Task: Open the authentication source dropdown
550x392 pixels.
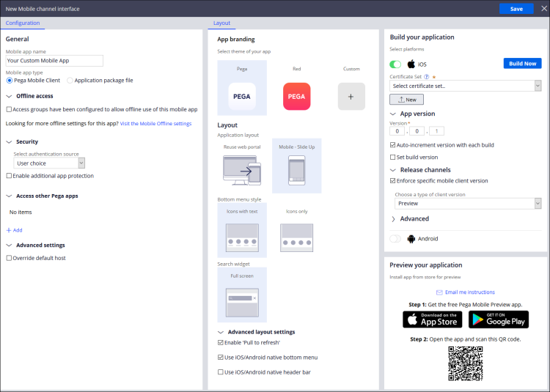Action: (50, 163)
